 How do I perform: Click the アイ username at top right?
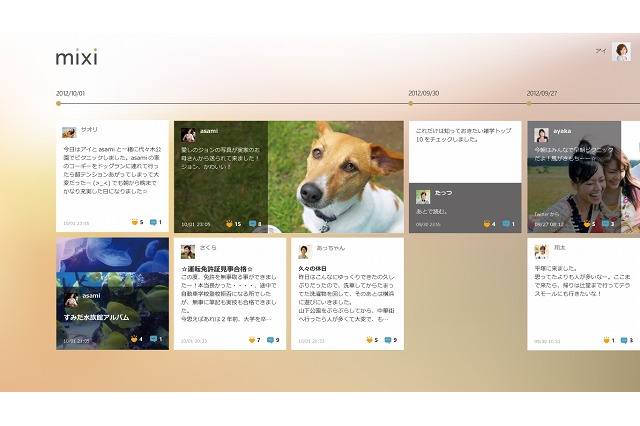601,51
